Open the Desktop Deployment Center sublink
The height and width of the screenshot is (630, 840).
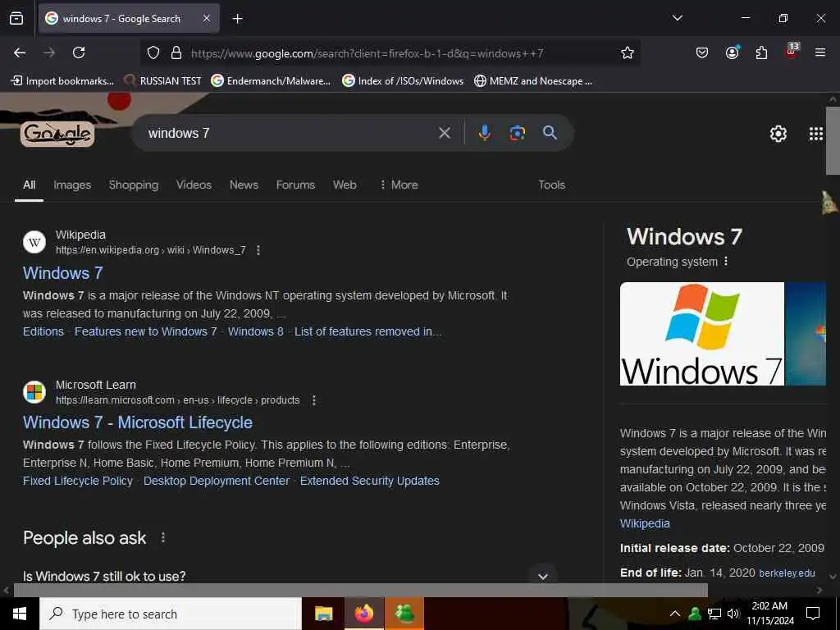217,481
